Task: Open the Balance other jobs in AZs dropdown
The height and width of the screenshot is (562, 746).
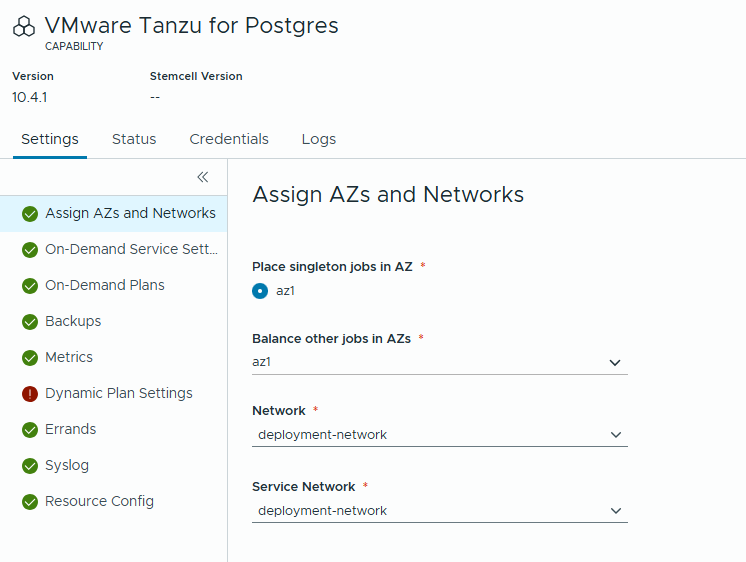Action: [440, 363]
